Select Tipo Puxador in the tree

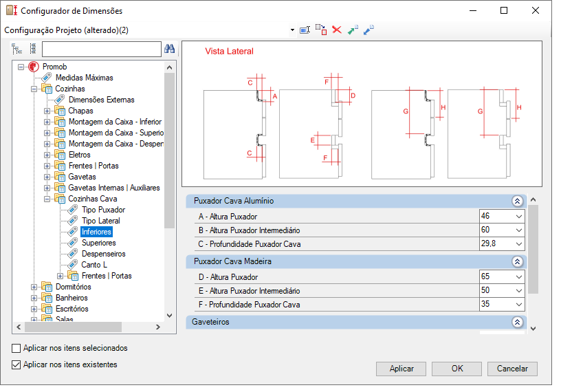tap(103, 210)
